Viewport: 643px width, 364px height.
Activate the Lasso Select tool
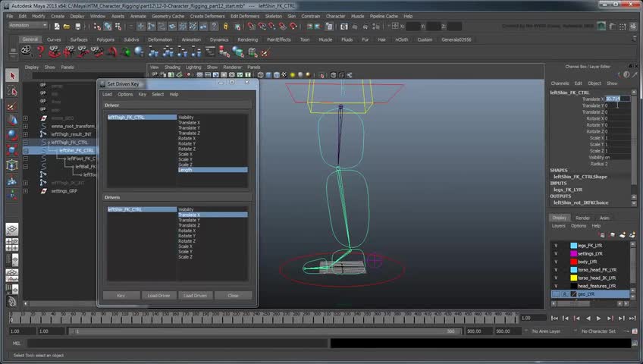click(x=12, y=91)
